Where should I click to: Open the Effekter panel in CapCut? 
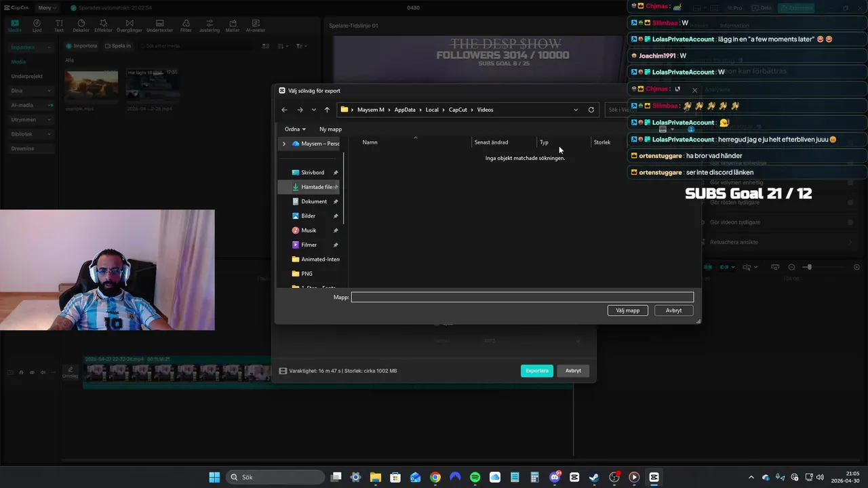[x=103, y=26]
